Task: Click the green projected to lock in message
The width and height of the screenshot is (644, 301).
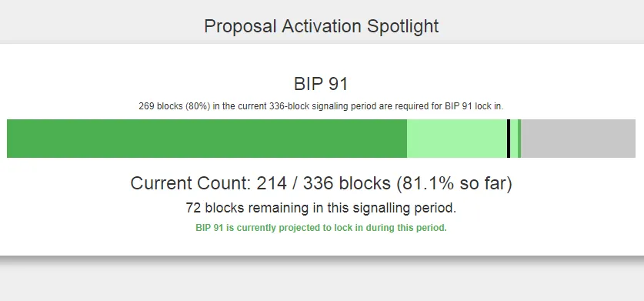Action: coord(321,227)
